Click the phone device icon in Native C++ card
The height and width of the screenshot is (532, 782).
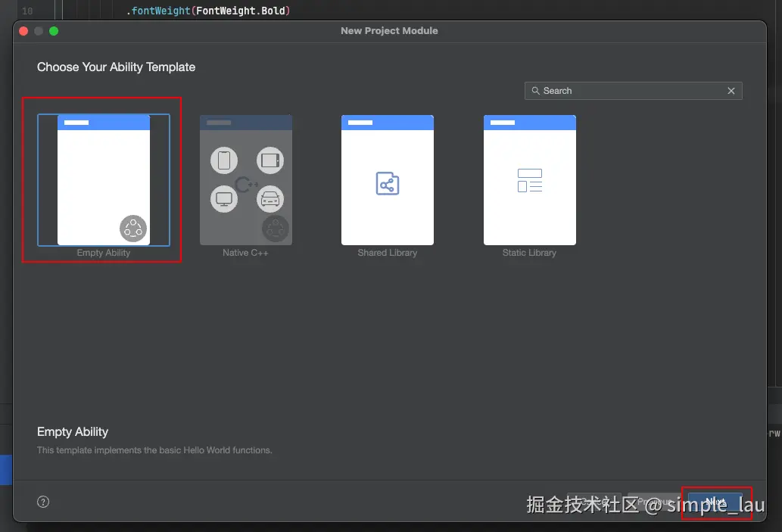224,160
